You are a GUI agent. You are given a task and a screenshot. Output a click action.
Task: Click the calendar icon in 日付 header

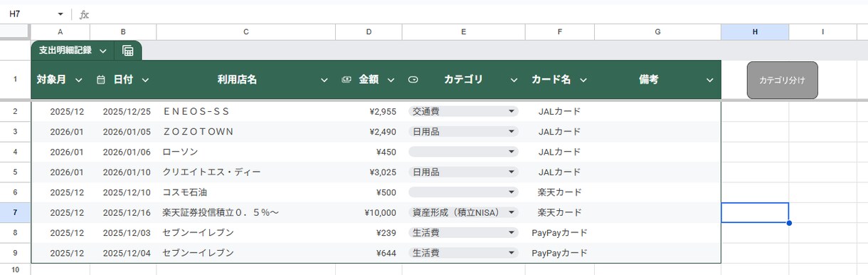(x=101, y=80)
